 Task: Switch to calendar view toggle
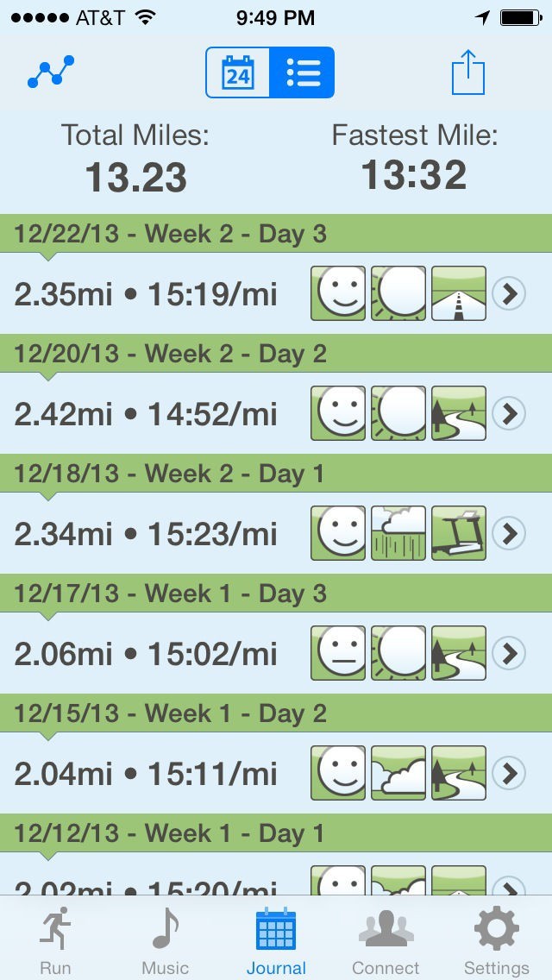pyautogui.click(x=238, y=73)
